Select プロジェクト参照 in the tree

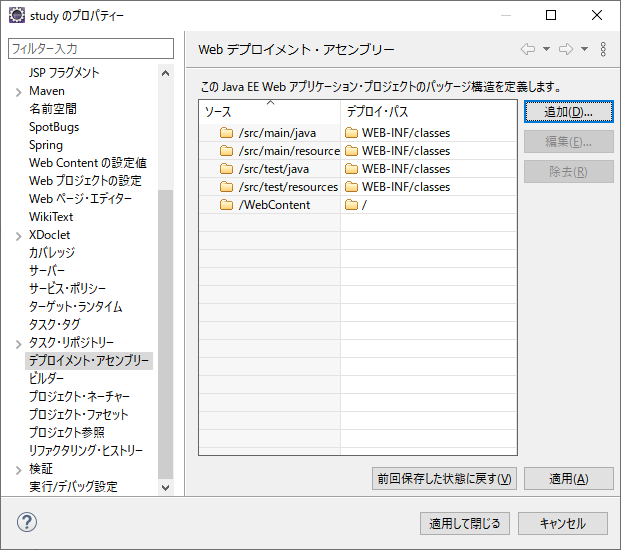[x=67, y=432]
